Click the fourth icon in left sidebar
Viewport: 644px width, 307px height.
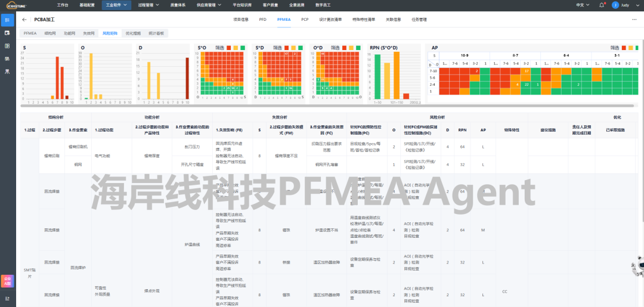tap(7, 58)
